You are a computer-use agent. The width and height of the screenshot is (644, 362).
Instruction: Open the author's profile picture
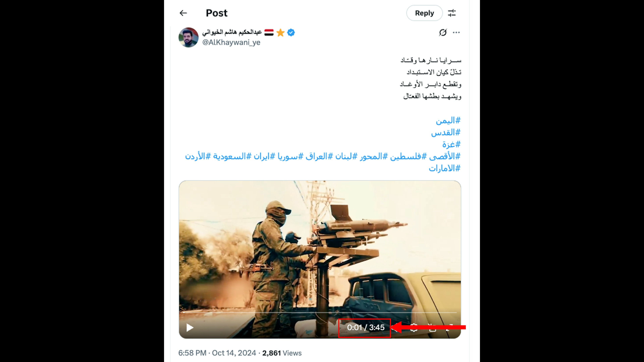pos(189,38)
